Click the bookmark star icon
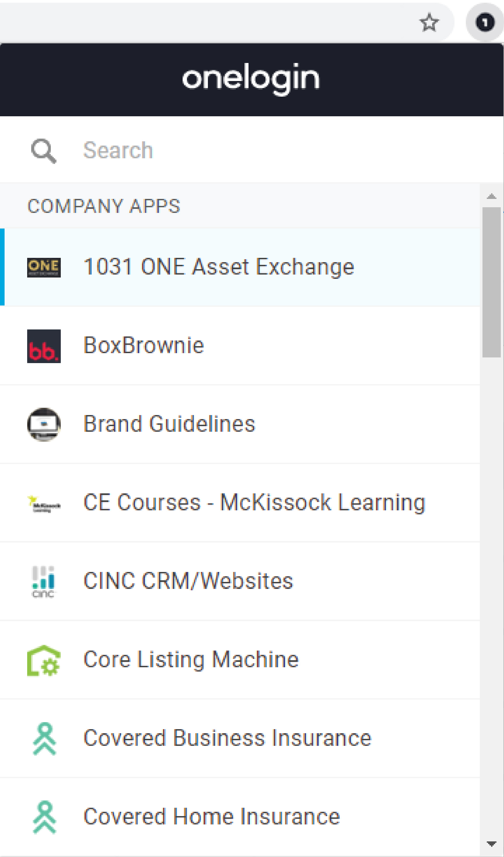The image size is (504, 857). coord(429,23)
